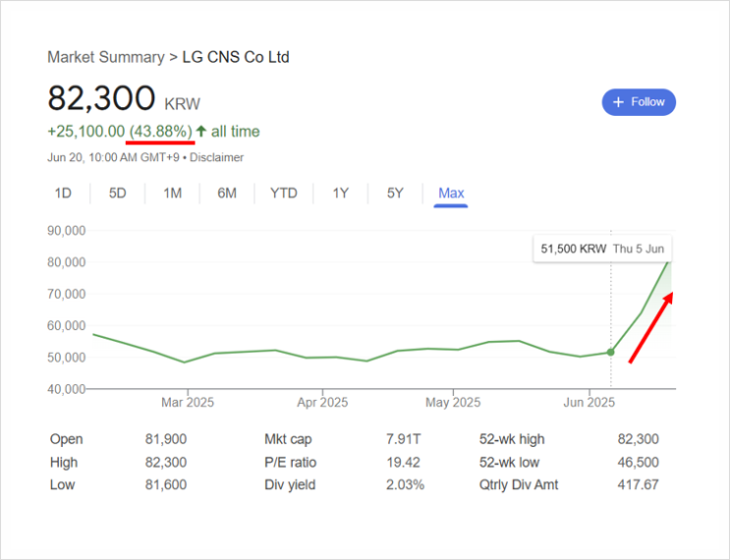The width and height of the screenshot is (730, 560).
Task: Select the 1D time range tab
Action: (x=63, y=193)
